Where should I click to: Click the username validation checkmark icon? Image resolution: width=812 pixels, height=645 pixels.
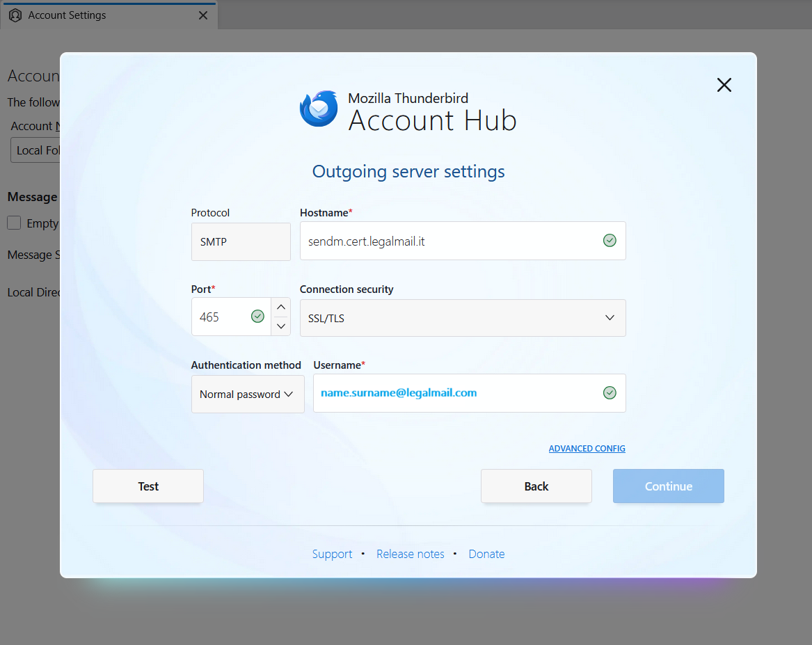tap(610, 393)
